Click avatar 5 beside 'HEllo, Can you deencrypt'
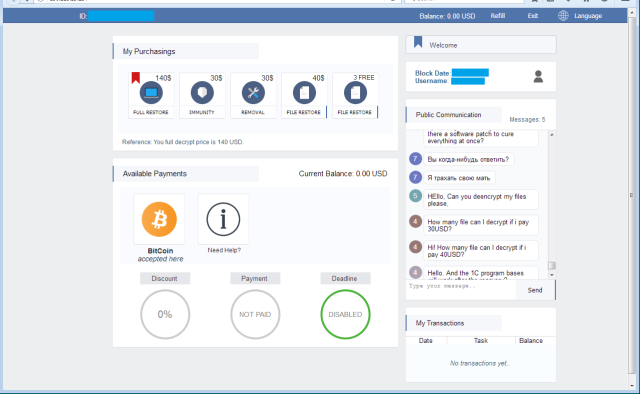Screen dimensions: 640x394 (416, 196)
